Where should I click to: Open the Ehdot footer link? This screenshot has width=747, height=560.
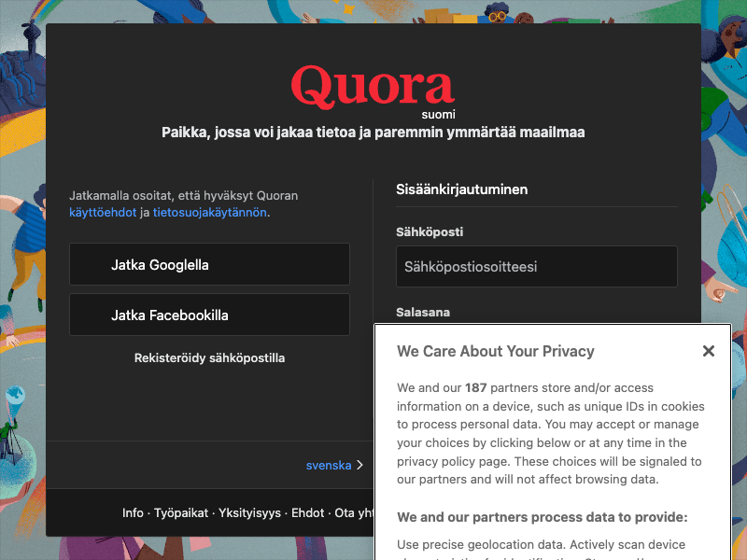[x=308, y=512]
